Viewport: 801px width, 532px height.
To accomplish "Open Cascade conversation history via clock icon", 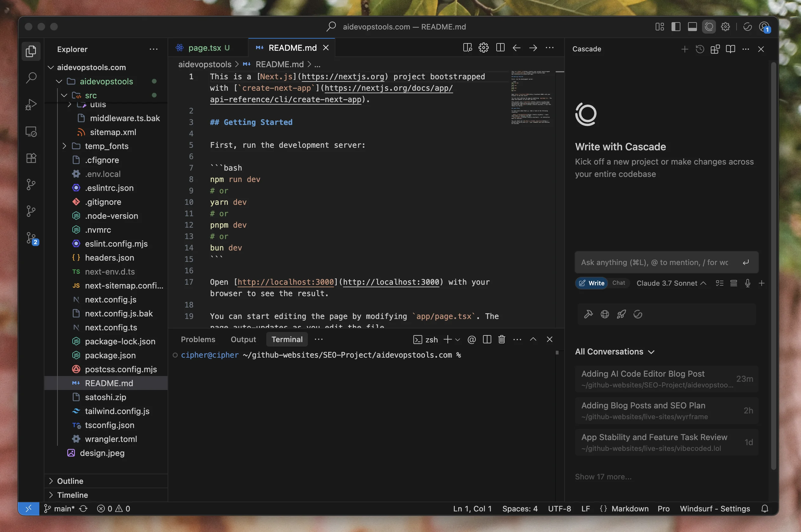I will click(x=699, y=49).
